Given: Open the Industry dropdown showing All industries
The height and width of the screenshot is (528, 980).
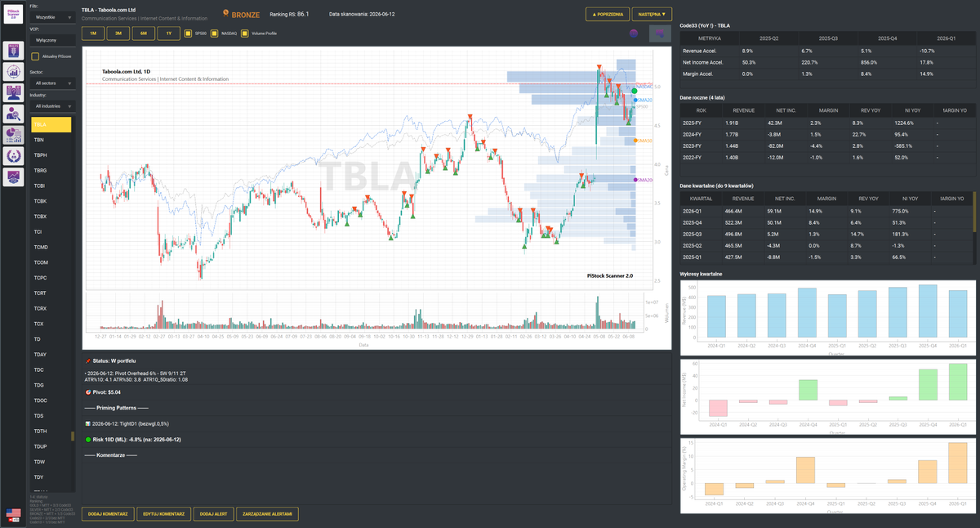Looking at the screenshot, I should point(52,106).
